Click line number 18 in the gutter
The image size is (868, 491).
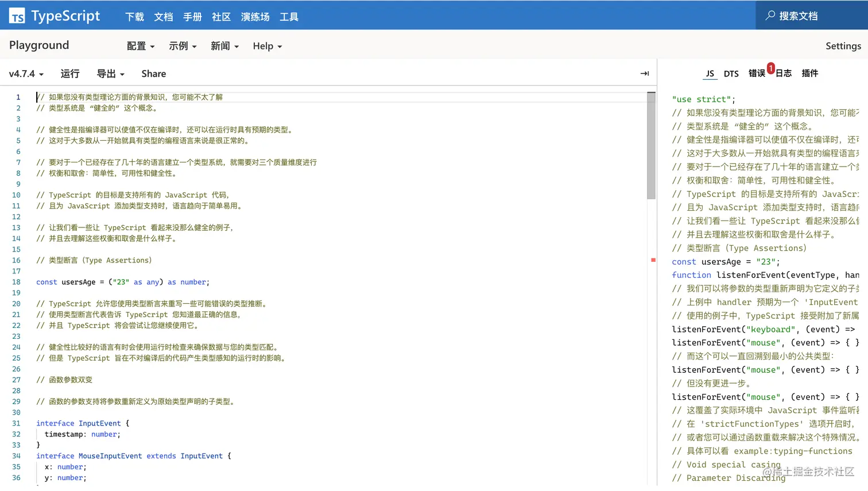16,282
